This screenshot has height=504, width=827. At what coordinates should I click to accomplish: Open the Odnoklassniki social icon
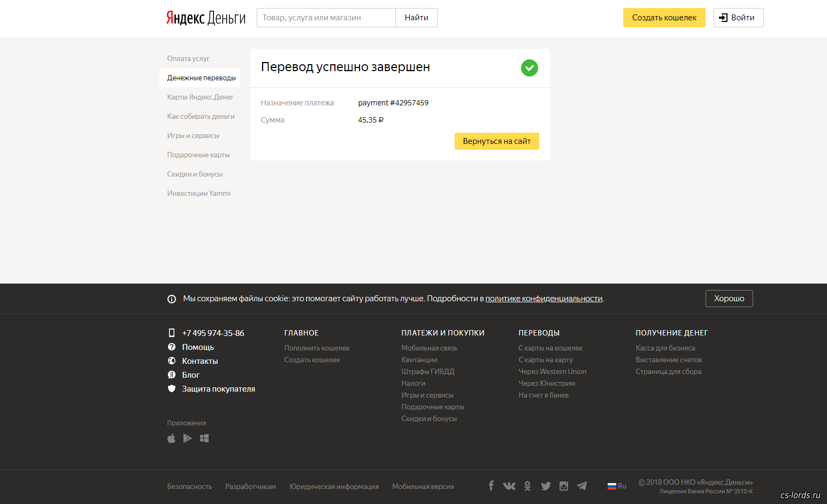coord(527,486)
